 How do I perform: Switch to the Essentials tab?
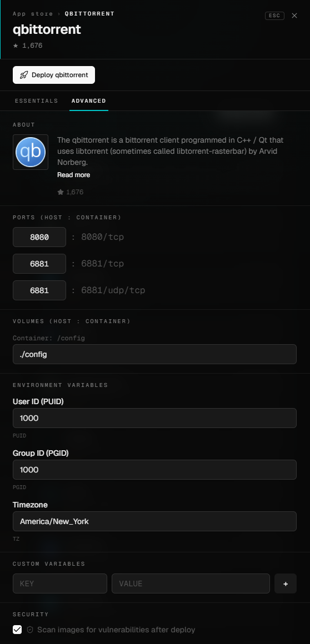pos(37,100)
